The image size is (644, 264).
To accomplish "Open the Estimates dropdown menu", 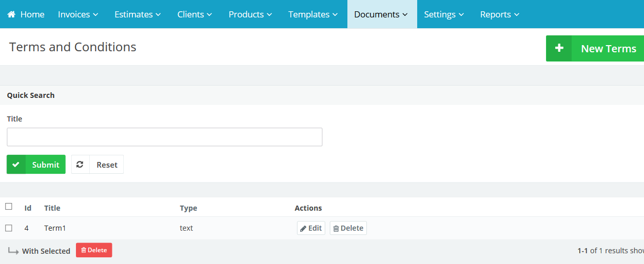I will tap(138, 14).
